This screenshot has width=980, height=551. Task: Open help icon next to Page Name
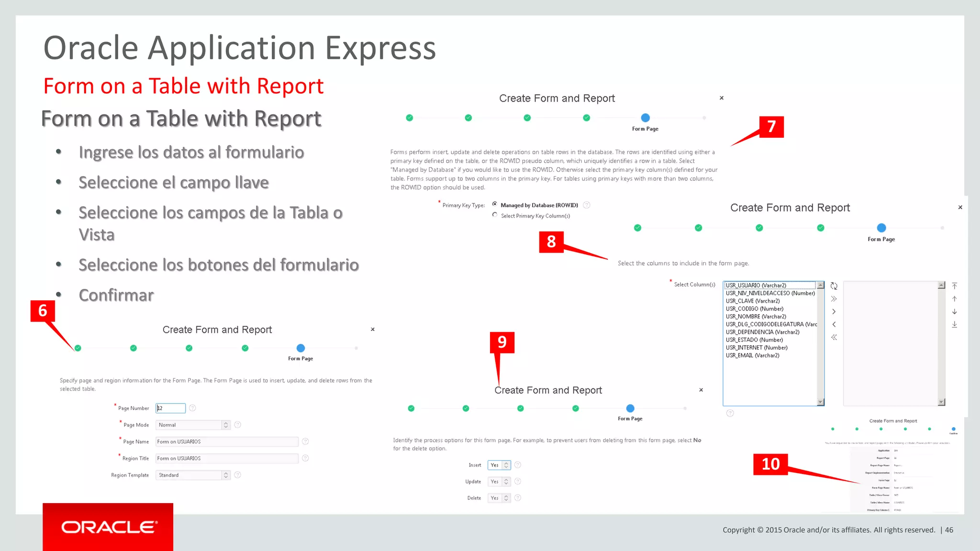pos(305,441)
